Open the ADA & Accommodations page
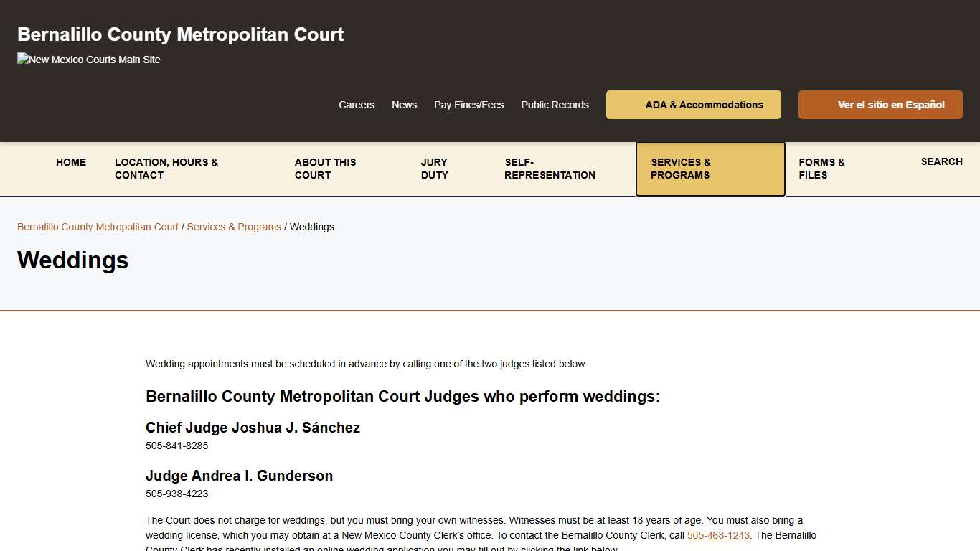 coord(693,105)
